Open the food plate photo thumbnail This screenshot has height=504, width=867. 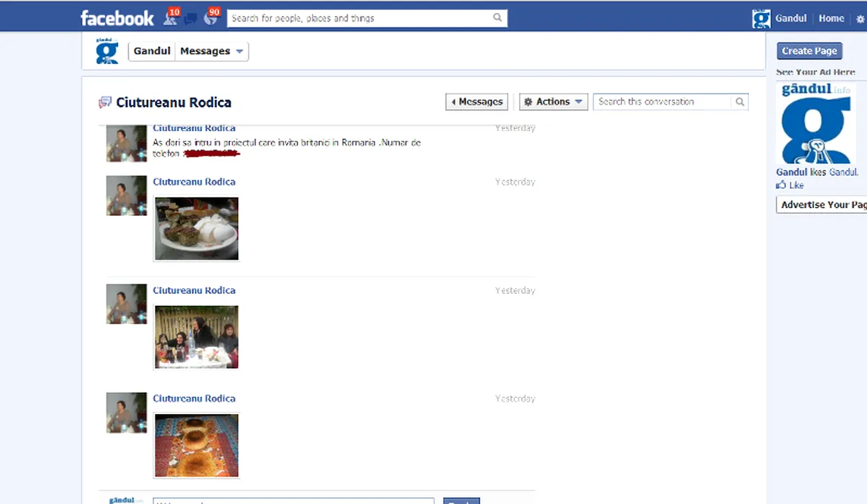click(197, 228)
